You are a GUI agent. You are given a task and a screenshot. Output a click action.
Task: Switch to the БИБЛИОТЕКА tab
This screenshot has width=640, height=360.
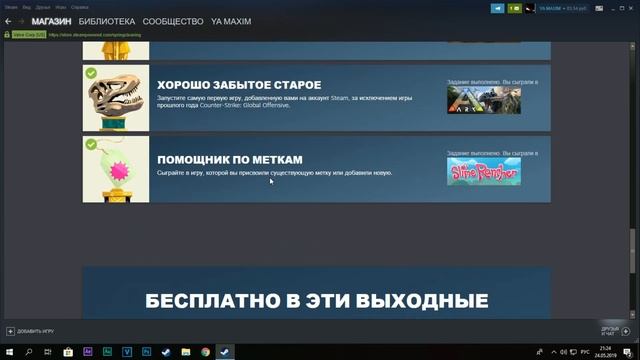(107, 21)
